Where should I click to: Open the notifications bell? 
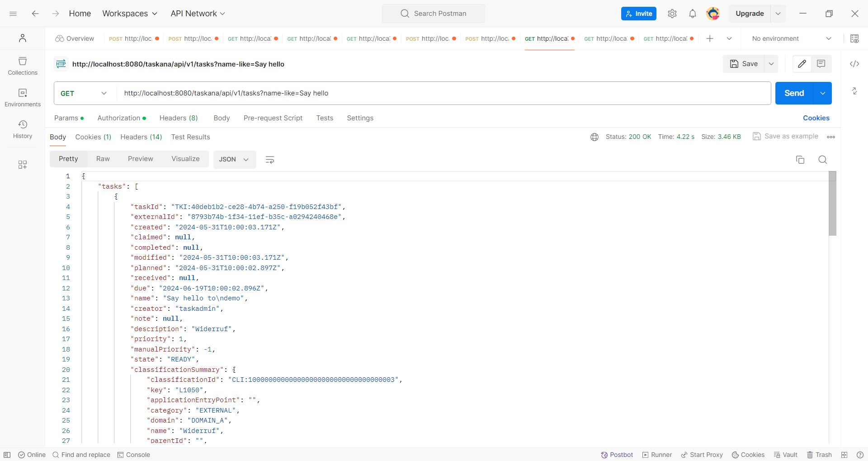[x=693, y=14]
